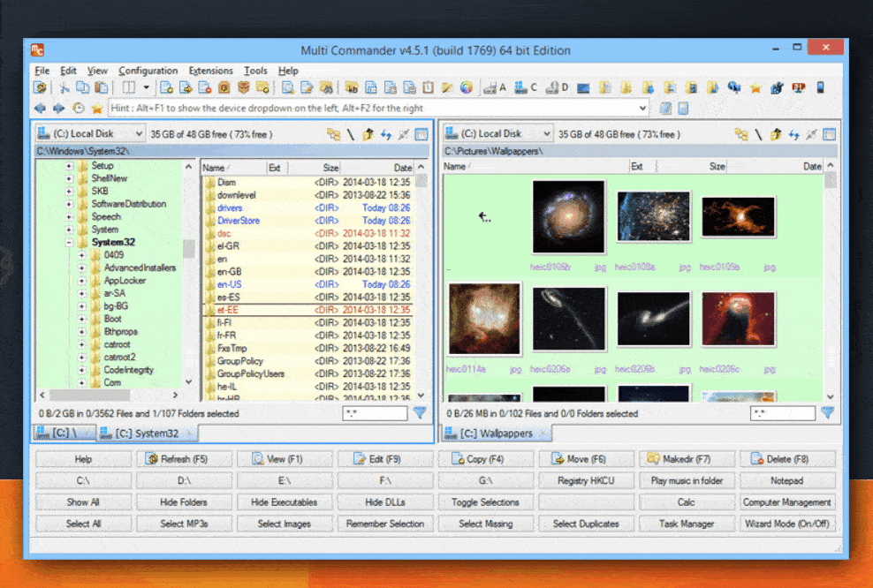Click left panel go up folder icon
The width and height of the screenshot is (873, 588).
(x=368, y=134)
